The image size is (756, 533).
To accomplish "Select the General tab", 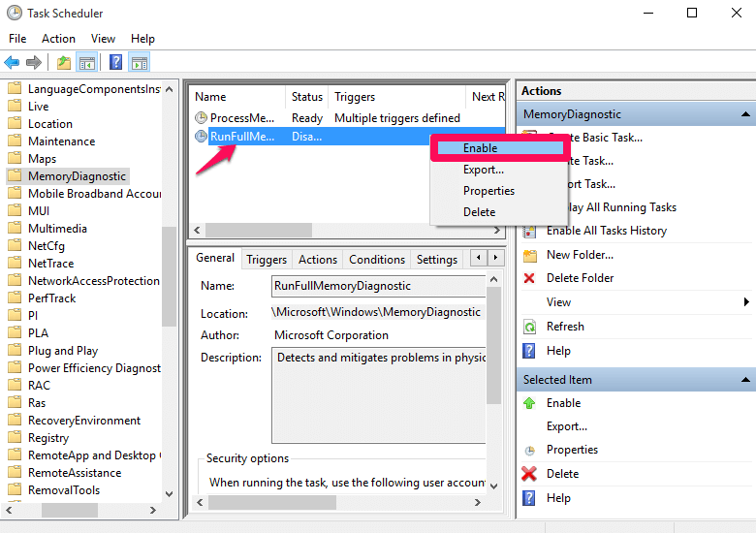I will pos(215,258).
